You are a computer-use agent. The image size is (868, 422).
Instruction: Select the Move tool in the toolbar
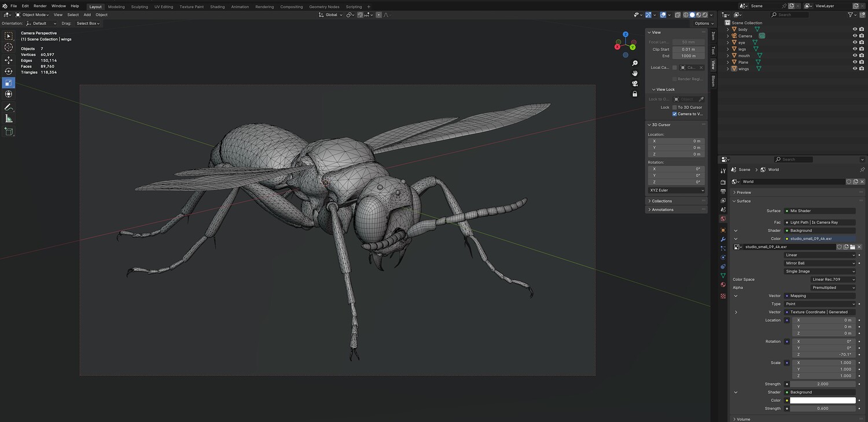point(9,60)
